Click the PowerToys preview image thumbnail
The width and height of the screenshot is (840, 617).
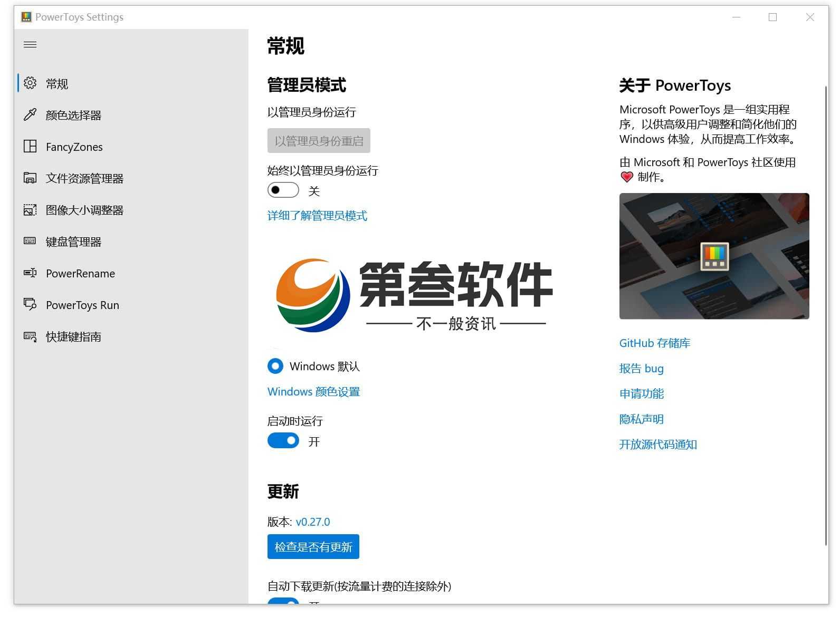point(714,256)
